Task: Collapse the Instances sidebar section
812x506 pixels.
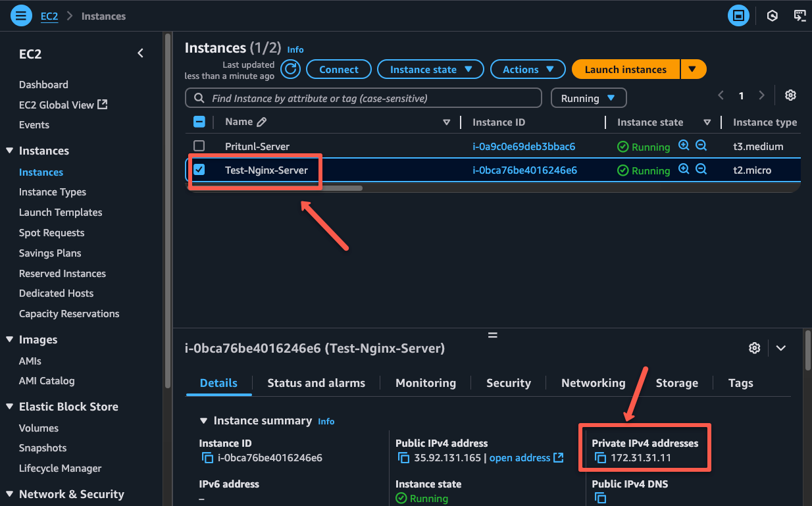Action: click(x=9, y=151)
